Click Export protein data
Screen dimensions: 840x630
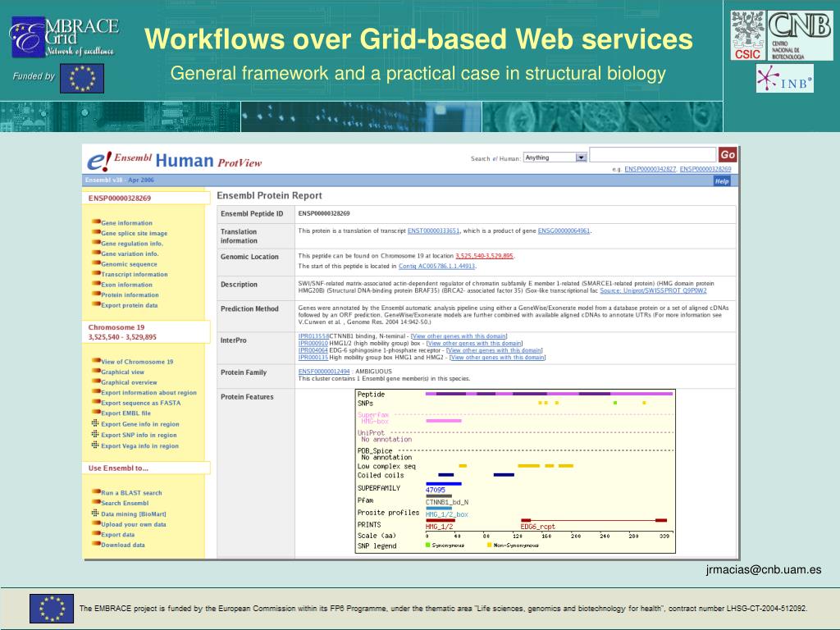pos(129,305)
